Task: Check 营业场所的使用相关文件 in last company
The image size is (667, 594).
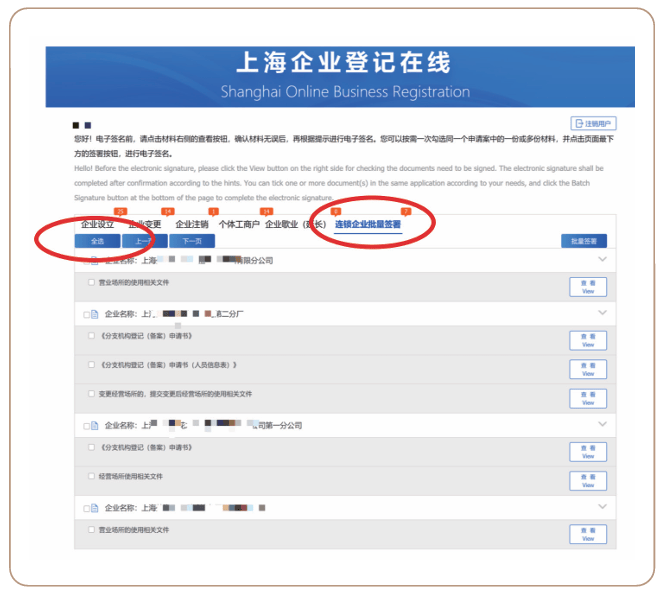Action: 91,530
